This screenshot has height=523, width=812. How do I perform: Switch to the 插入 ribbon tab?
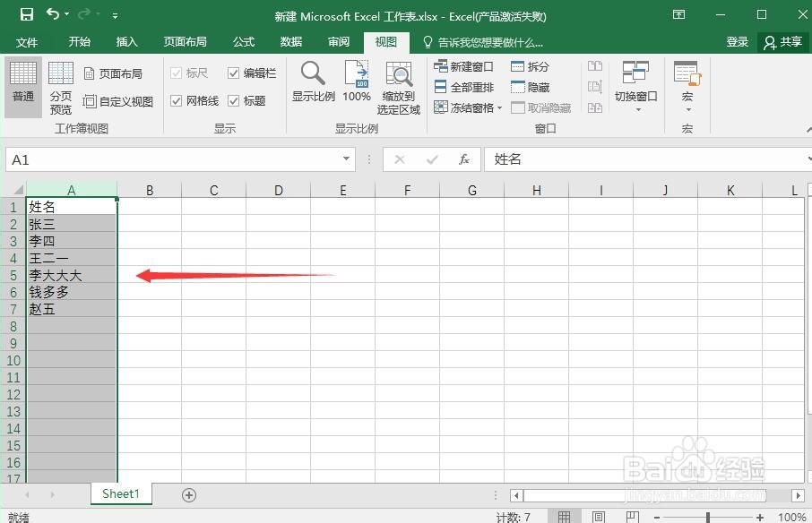click(127, 41)
